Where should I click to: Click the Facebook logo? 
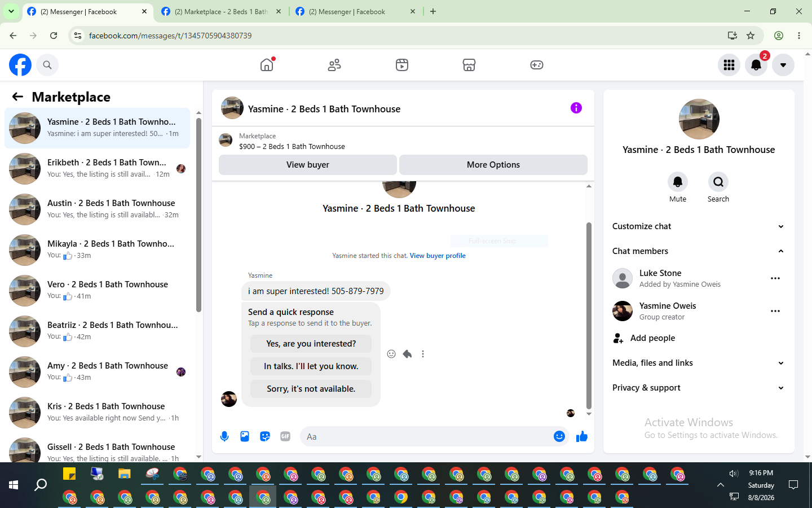coord(20,65)
